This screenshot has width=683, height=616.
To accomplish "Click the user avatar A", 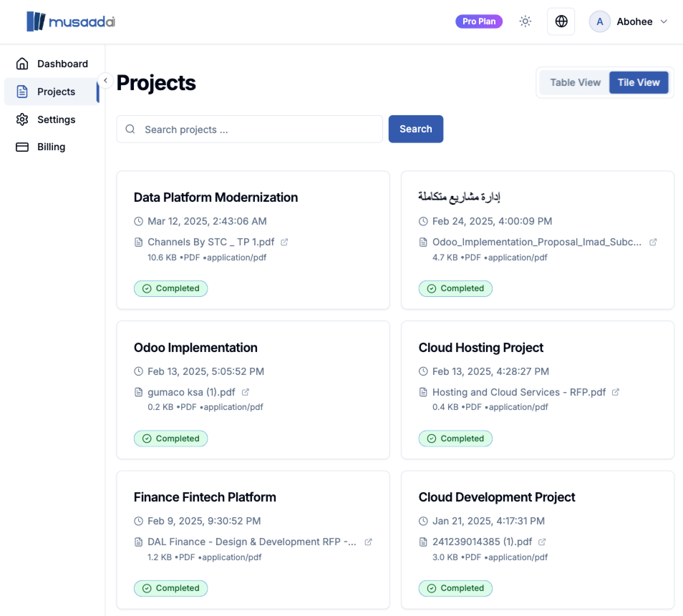I will 600,21.
